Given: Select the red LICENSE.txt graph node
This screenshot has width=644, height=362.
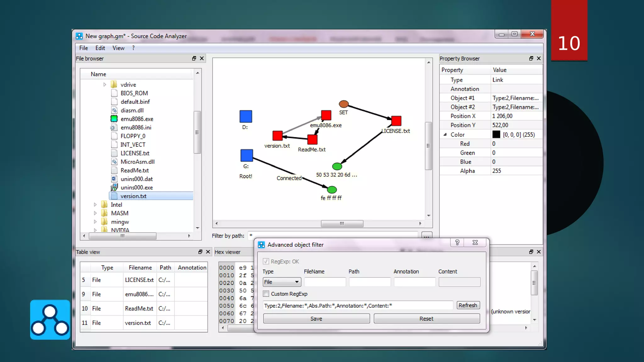Looking at the screenshot, I should 396,121.
